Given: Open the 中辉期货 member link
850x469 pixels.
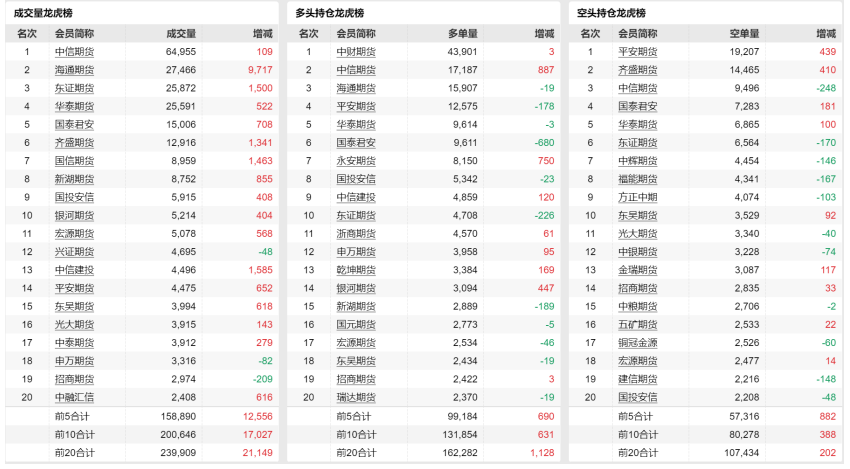Looking at the screenshot, I should click(638, 161).
